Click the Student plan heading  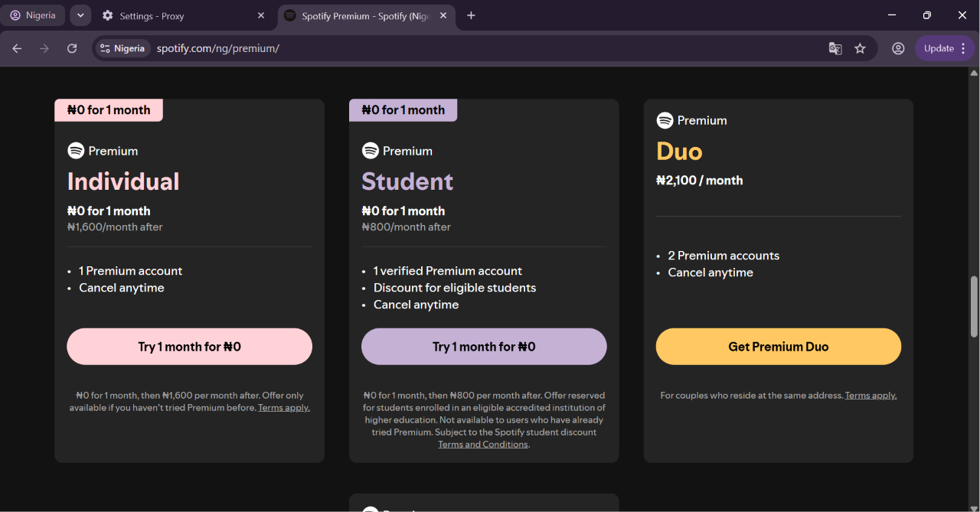[x=407, y=181]
